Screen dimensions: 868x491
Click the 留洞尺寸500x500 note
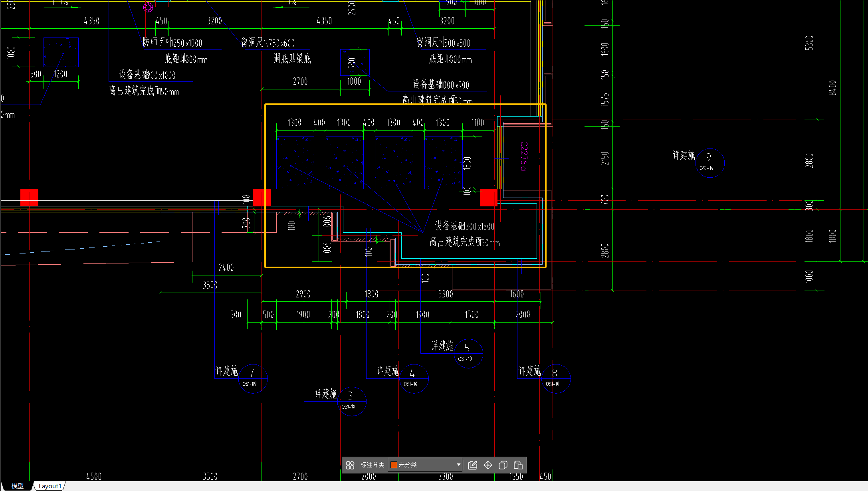[x=444, y=42]
